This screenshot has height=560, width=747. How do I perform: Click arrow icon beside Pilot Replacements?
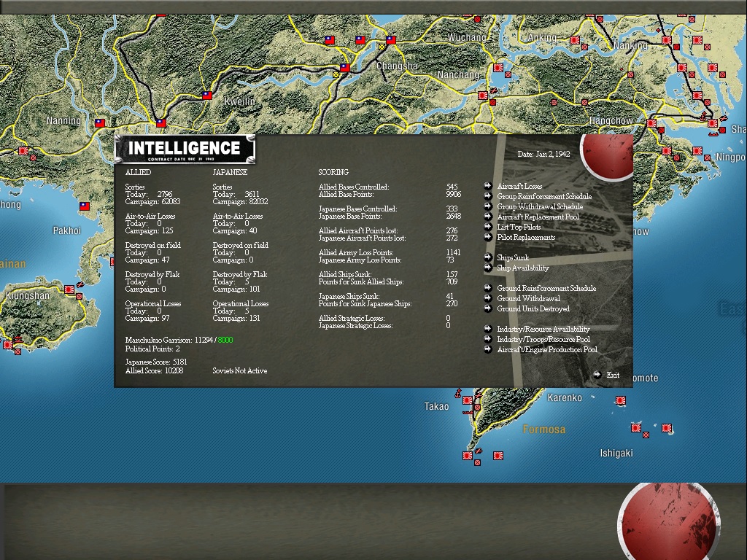click(x=488, y=237)
